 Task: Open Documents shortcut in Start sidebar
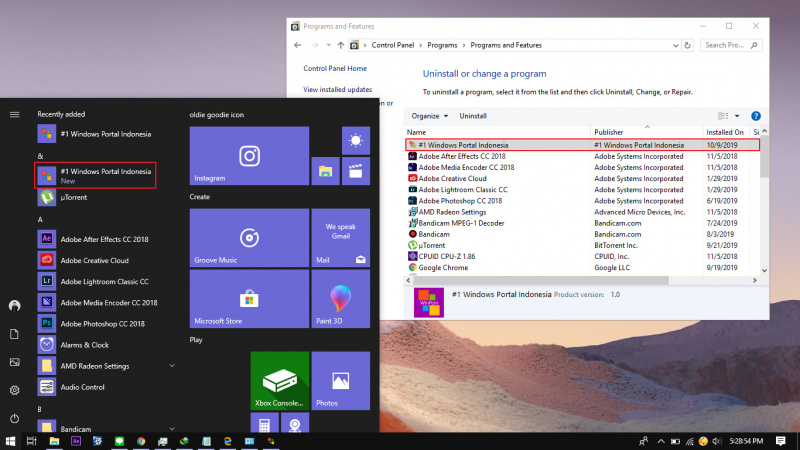tap(14, 334)
